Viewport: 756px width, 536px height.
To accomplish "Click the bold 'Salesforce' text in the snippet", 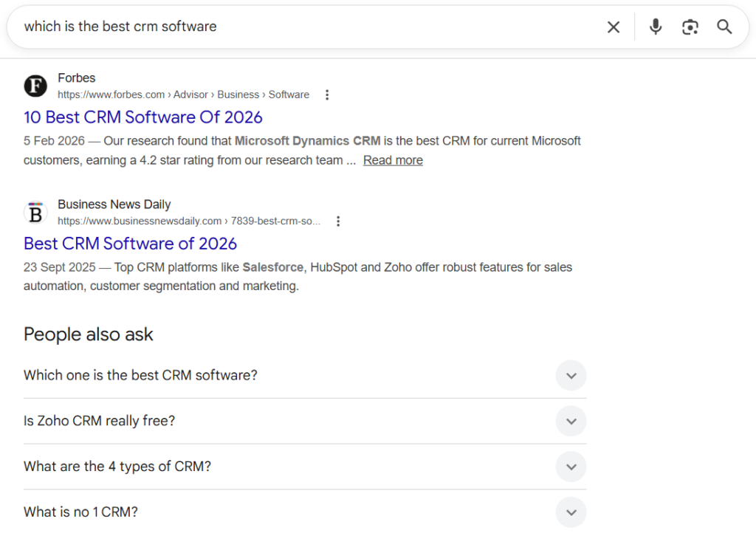I will [x=273, y=267].
